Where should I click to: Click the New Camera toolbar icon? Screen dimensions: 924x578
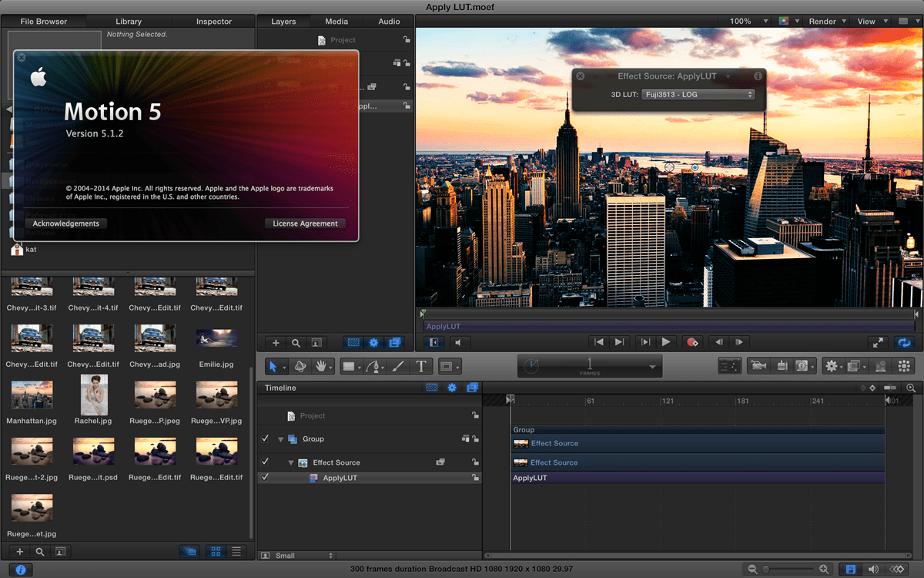[x=759, y=366]
